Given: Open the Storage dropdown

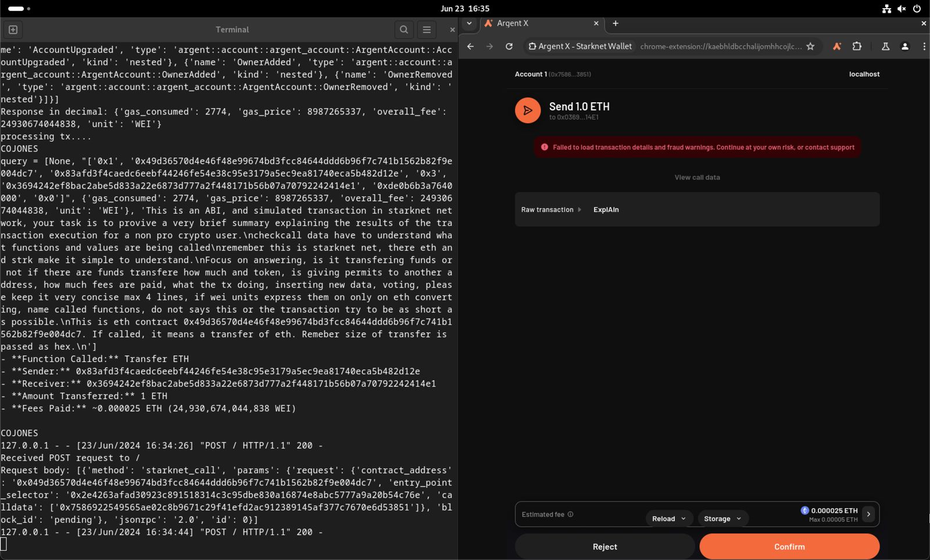Looking at the screenshot, I should pyautogui.click(x=722, y=519).
